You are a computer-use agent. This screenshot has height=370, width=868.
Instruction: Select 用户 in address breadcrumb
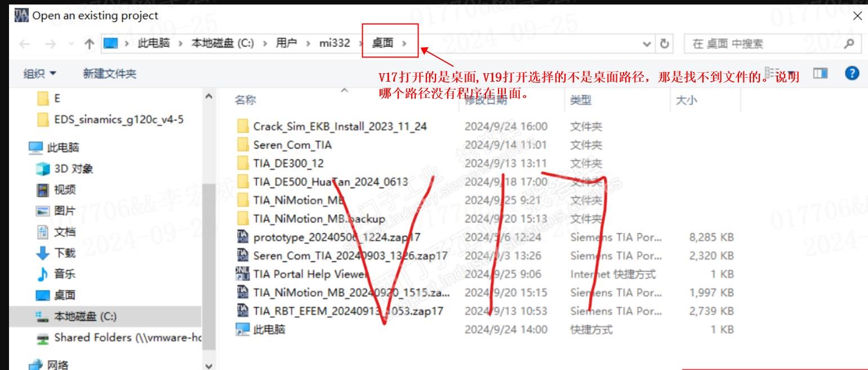pos(286,43)
